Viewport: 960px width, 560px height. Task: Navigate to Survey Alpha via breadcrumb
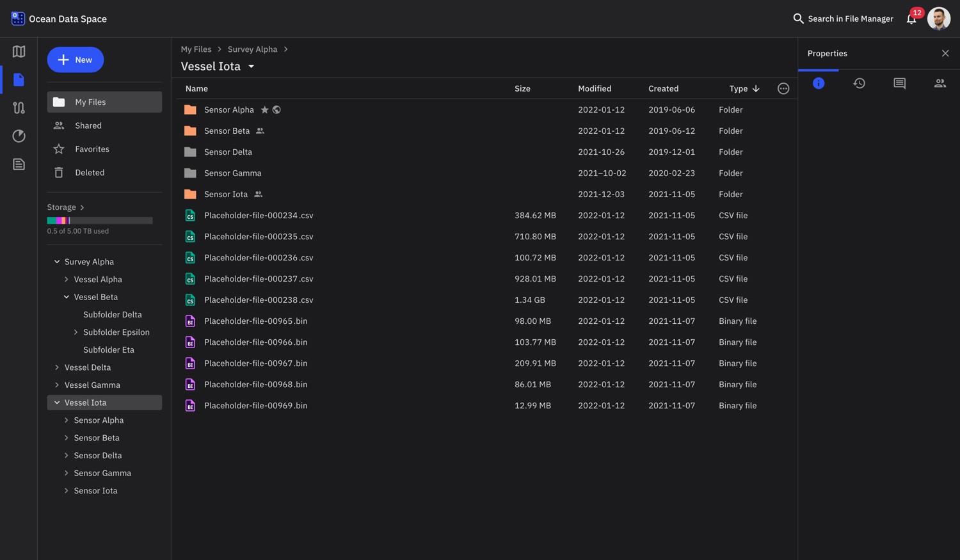click(x=252, y=49)
